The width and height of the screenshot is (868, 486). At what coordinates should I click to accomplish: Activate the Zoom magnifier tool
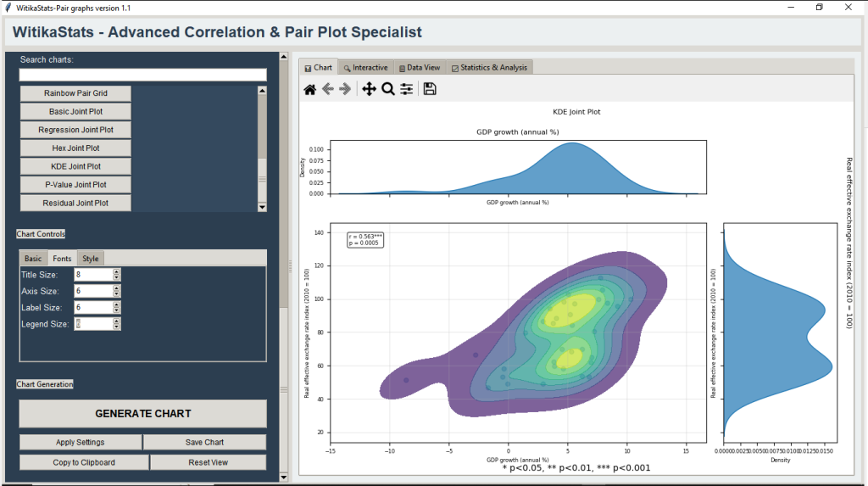pyautogui.click(x=388, y=89)
